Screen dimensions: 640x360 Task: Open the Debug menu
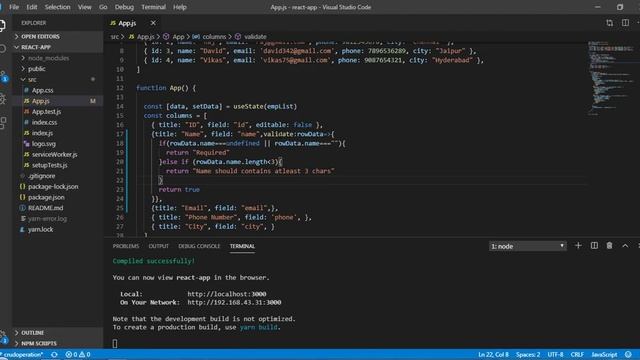coord(124,7)
